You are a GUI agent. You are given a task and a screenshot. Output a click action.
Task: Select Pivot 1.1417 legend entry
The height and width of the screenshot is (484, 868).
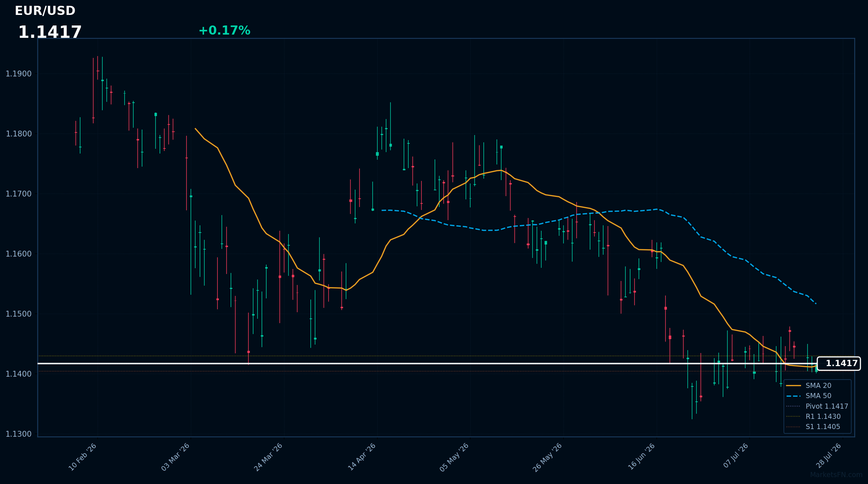(x=817, y=406)
